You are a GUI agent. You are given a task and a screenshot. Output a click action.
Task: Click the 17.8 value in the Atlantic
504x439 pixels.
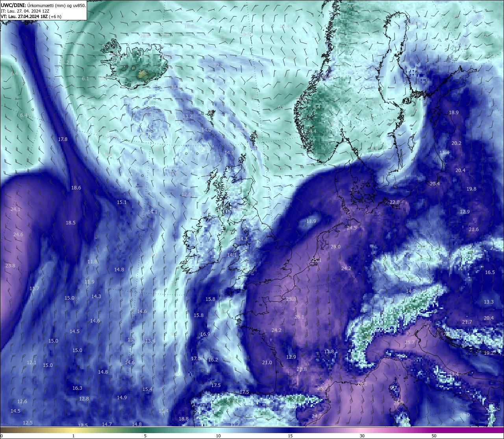pyautogui.click(x=63, y=139)
